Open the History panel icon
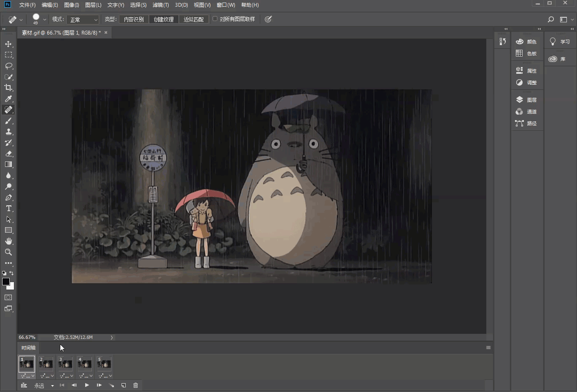 502,41
